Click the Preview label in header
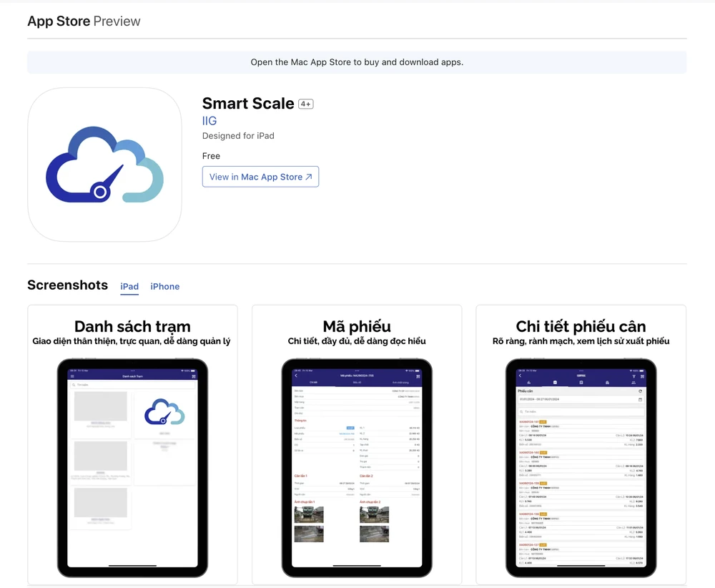This screenshot has height=588, width=715. [x=117, y=21]
